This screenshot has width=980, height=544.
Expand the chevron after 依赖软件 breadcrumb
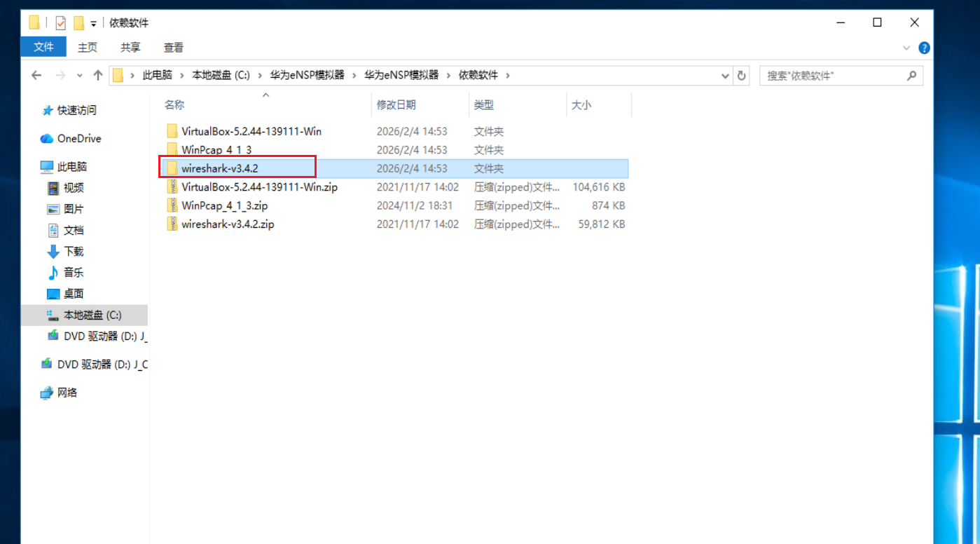(x=508, y=75)
